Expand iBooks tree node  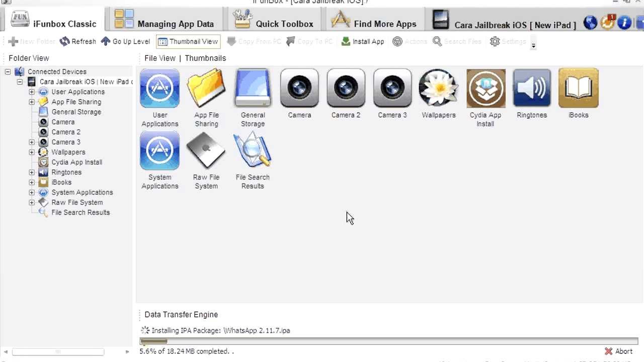[x=32, y=182]
